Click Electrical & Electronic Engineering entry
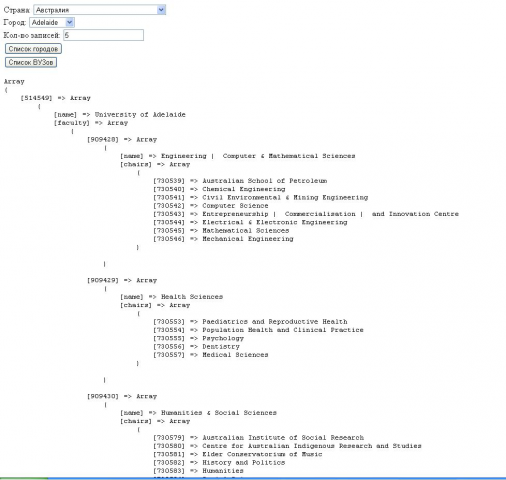 click(x=250, y=222)
